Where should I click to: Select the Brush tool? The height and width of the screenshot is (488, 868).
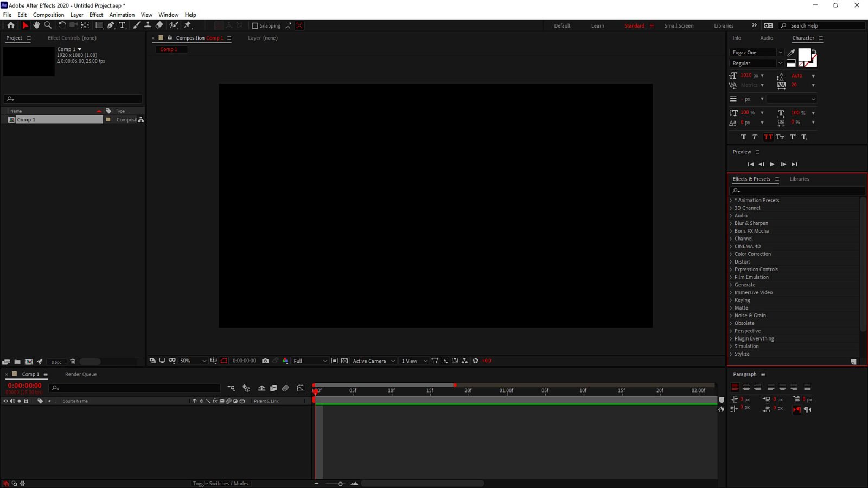pyautogui.click(x=137, y=25)
